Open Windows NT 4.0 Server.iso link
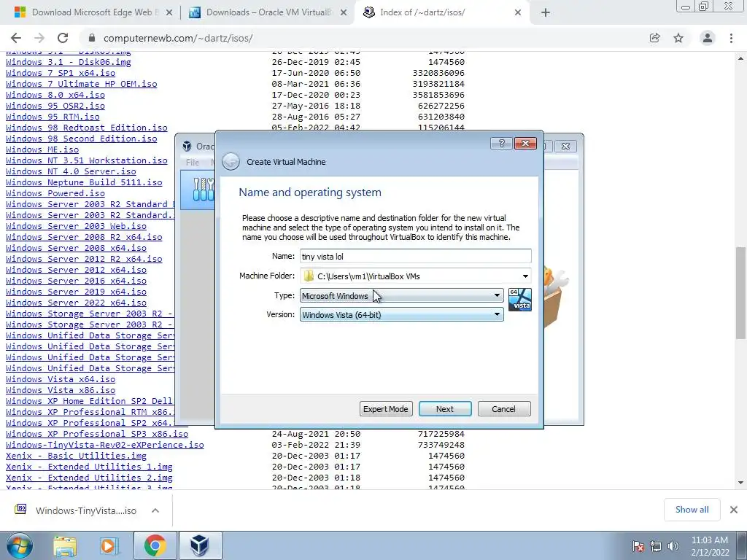The width and height of the screenshot is (747, 560). point(71,171)
